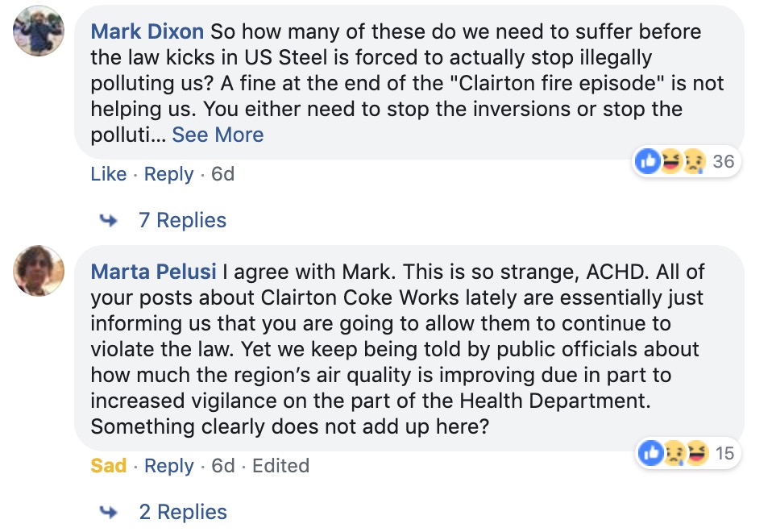Expand Mark's truncated comment via See More
772x532 pixels.
217,135
